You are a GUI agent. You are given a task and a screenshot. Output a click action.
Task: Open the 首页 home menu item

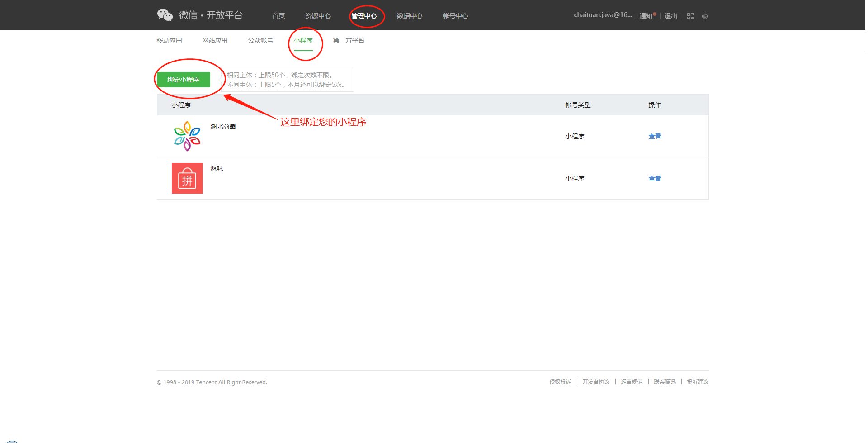tap(278, 16)
